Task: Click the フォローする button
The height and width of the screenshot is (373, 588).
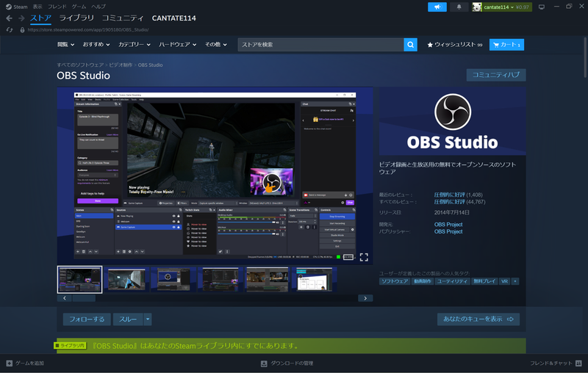Action: [87, 319]
